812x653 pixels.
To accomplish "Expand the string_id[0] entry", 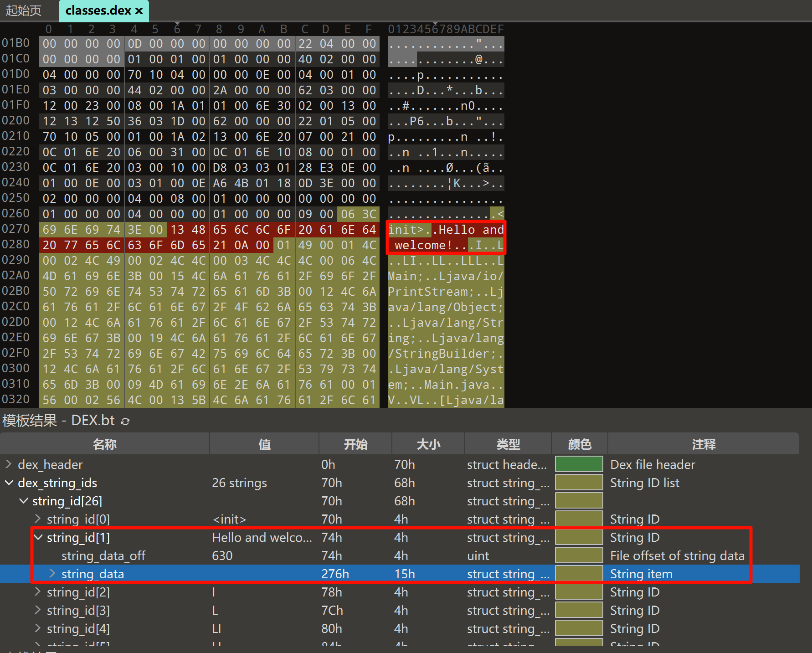I will [x=38, y=519].
